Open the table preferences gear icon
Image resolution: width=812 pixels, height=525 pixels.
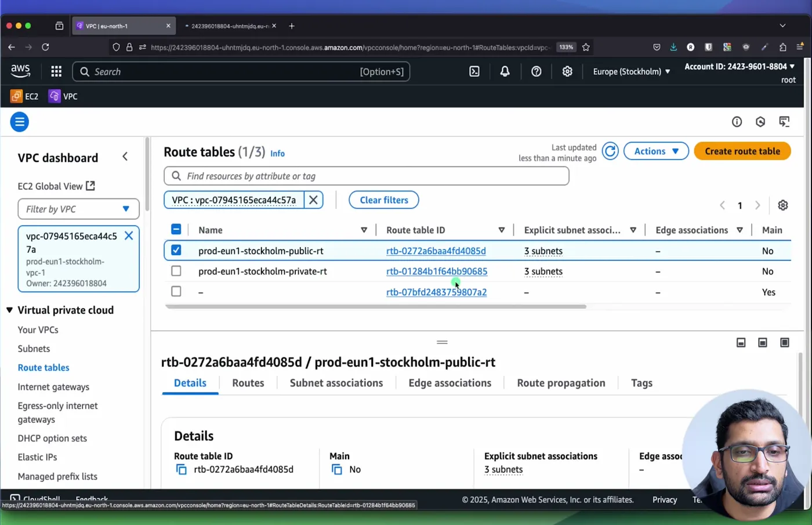[783, 205]
